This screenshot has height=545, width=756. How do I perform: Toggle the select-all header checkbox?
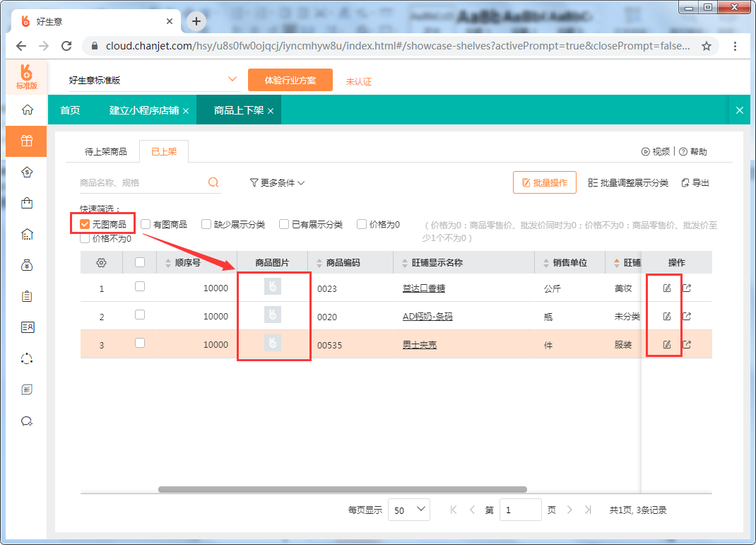(x=140, y=262)
